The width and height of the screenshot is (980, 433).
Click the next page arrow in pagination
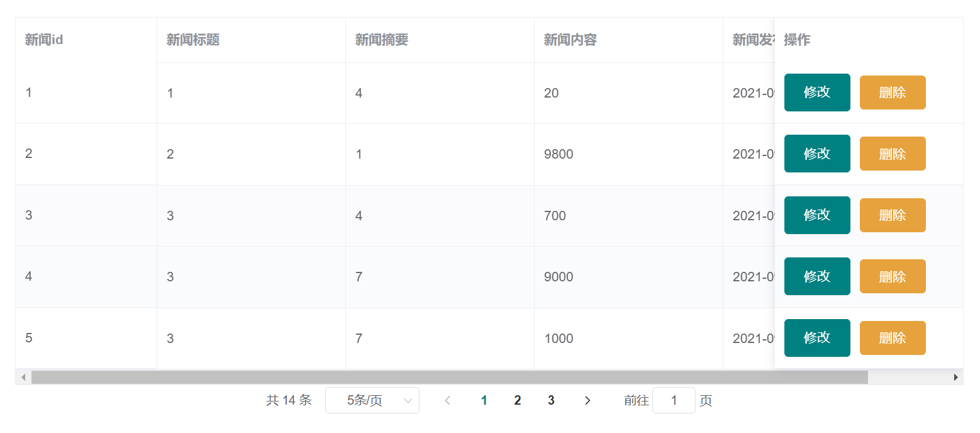(x=587, y=401)
